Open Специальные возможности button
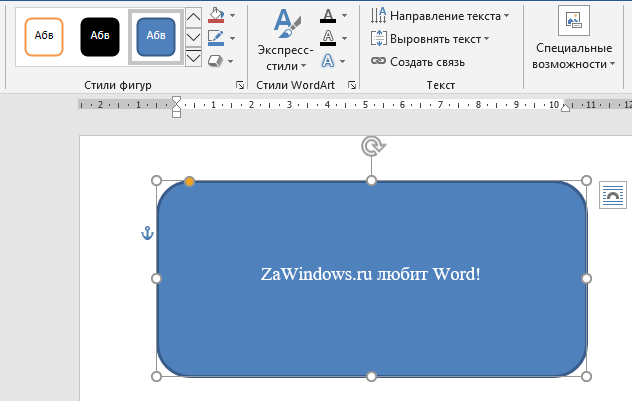Viewport: 632px width, 401px height. click(x=574, y=39)
